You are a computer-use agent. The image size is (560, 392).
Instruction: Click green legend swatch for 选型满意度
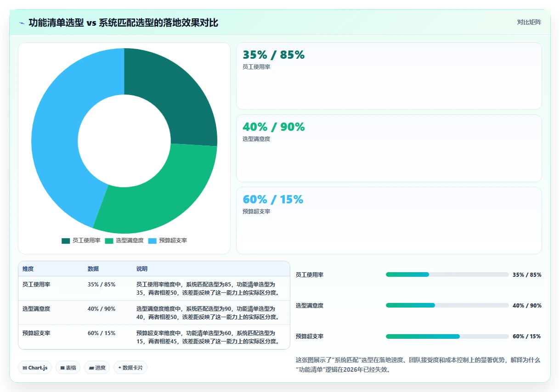coord(109,241)
